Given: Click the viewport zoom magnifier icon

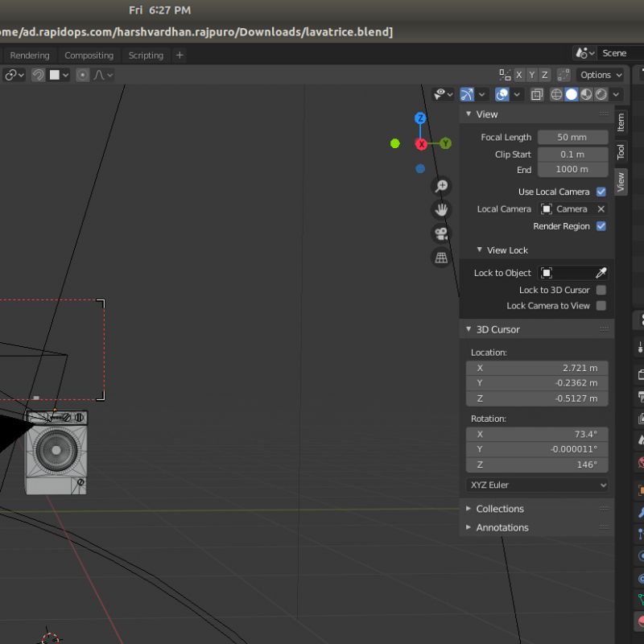Looking at the screenshot, I should pos(441,186).
